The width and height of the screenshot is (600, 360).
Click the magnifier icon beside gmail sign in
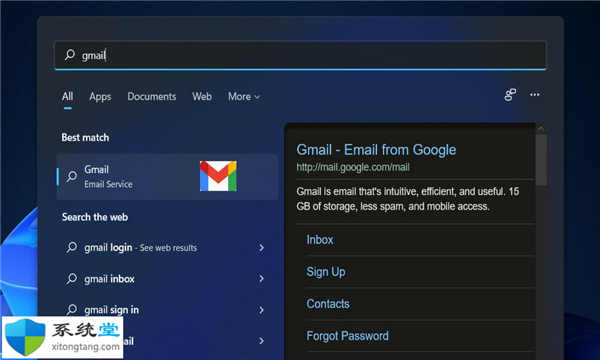pos(72,309)
